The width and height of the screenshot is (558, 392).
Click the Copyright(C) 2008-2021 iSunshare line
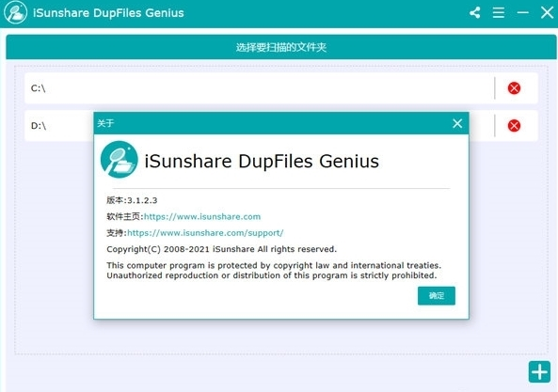[221, 249]
